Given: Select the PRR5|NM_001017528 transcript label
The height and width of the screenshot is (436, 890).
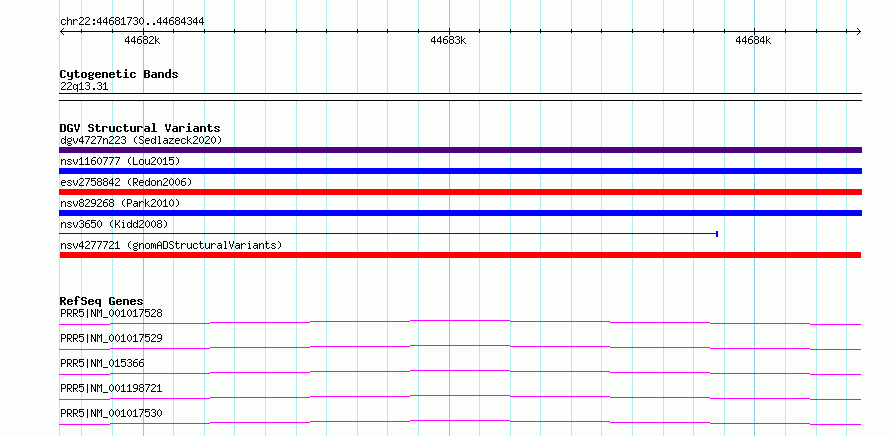Looking at the screenshot, I should point(111,313).
